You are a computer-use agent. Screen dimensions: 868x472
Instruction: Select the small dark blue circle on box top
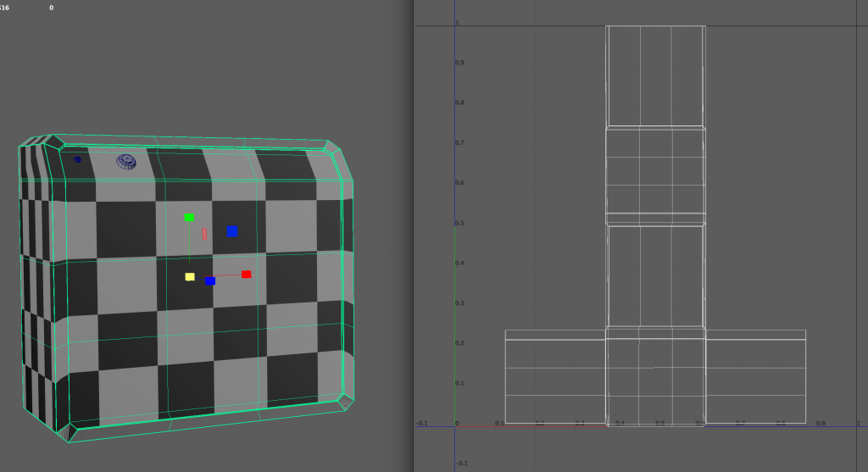pos(77,159)
